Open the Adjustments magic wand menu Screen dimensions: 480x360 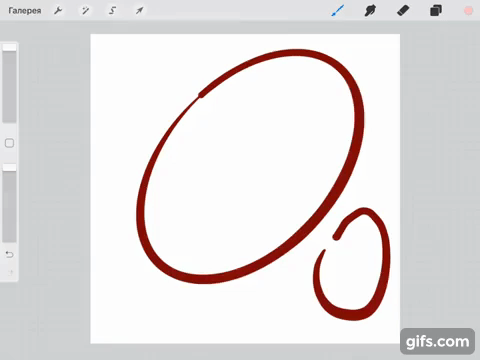click(x=85, y=11)
